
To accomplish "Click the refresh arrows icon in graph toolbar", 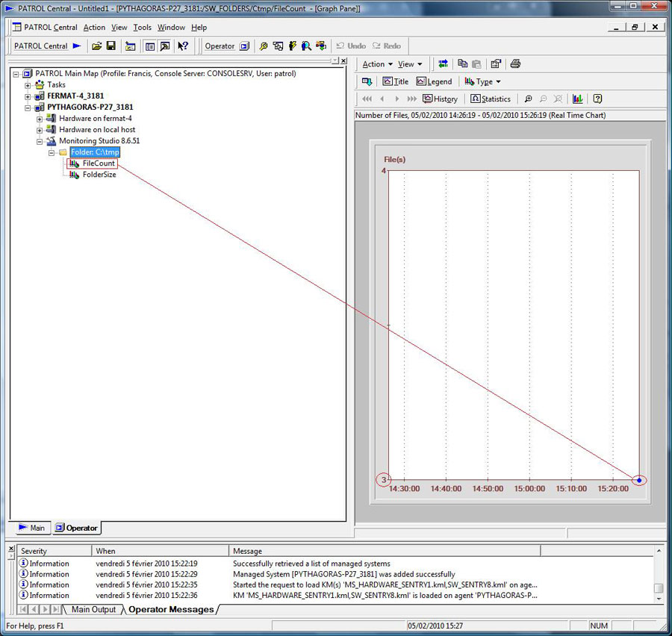I will pyautogui.click(x=443, y=64).
